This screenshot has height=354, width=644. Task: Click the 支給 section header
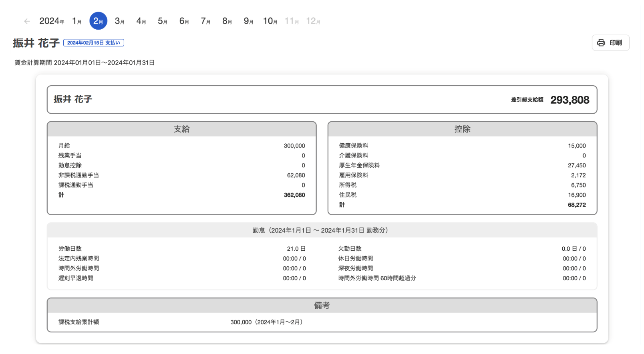tap(182, 129)
